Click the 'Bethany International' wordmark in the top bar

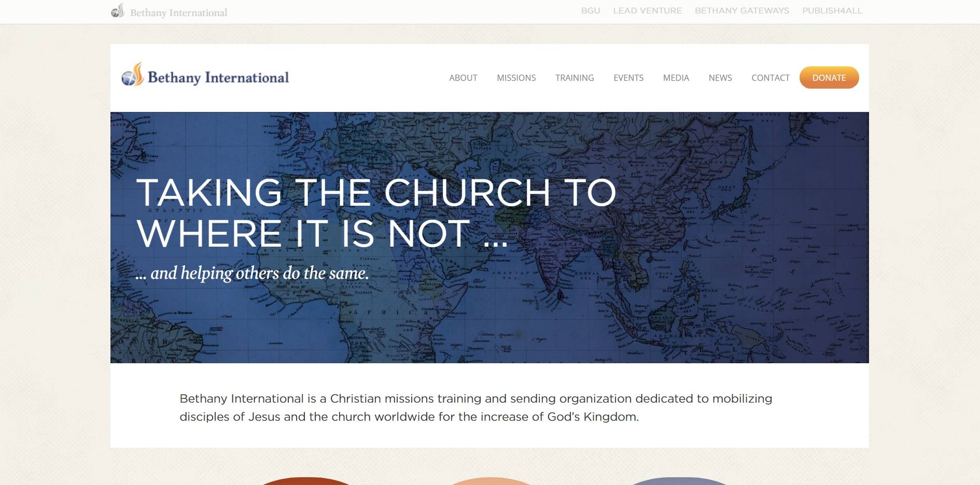pos(179,12)
